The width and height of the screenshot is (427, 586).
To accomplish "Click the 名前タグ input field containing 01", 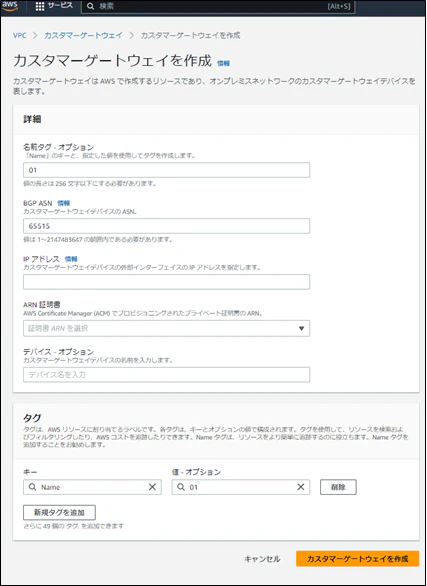I will pos(166,170).
